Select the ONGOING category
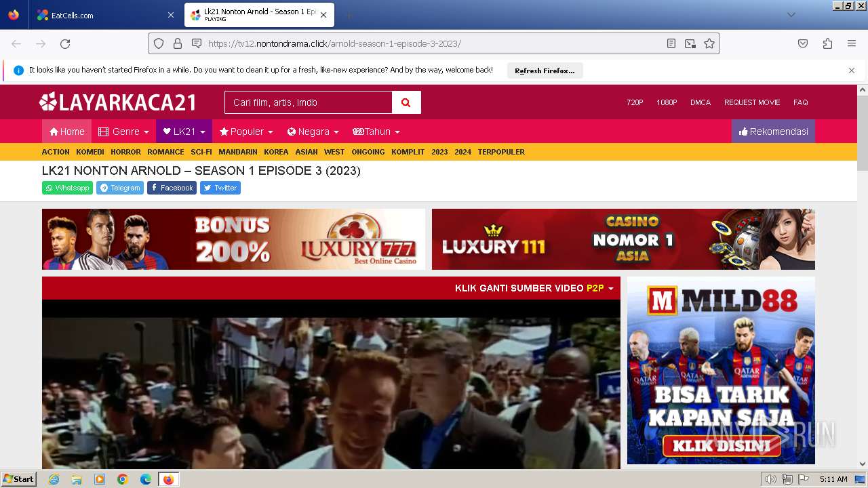868x488 pixels. (368, 152)
